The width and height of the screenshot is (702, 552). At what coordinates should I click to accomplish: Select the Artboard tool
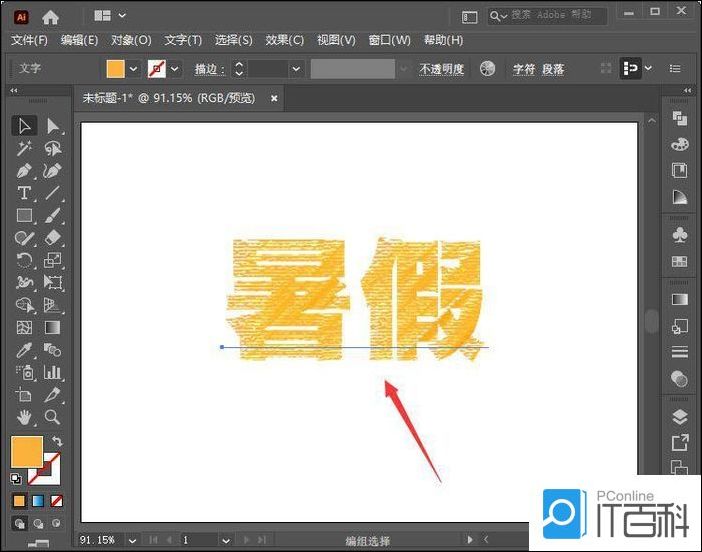click(24, 394)
